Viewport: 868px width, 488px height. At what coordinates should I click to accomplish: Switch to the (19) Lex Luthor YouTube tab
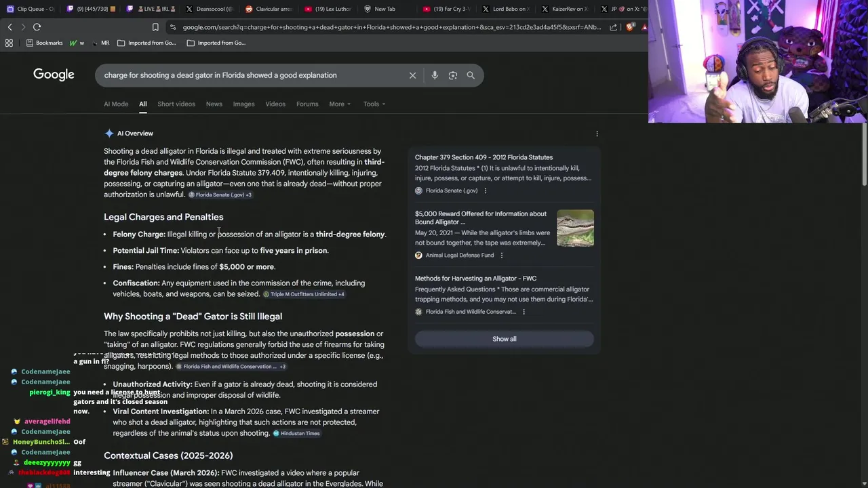tap(328, 9)
